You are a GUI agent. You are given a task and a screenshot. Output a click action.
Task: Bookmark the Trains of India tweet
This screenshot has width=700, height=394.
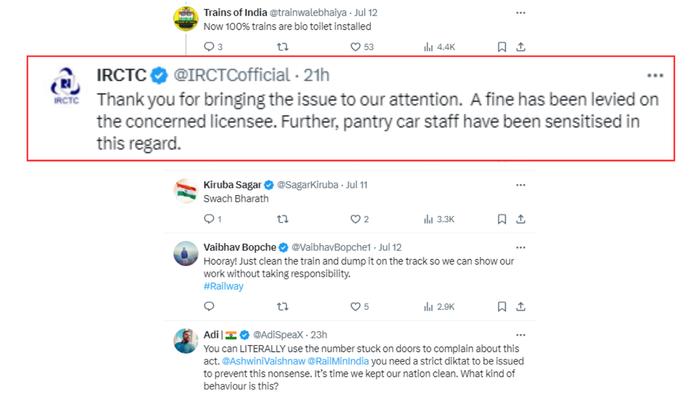pos(502,47)
